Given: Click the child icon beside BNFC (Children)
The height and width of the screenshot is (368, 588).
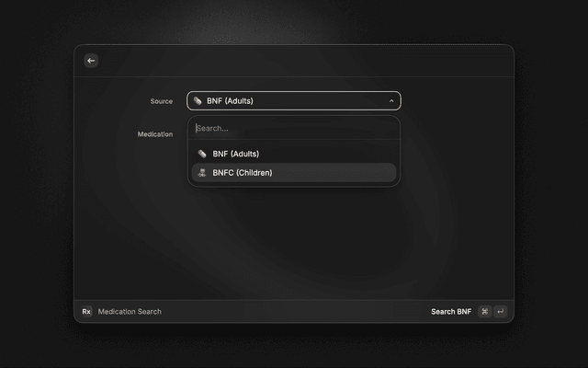Looking at the screenshot, I should (202, 173).
